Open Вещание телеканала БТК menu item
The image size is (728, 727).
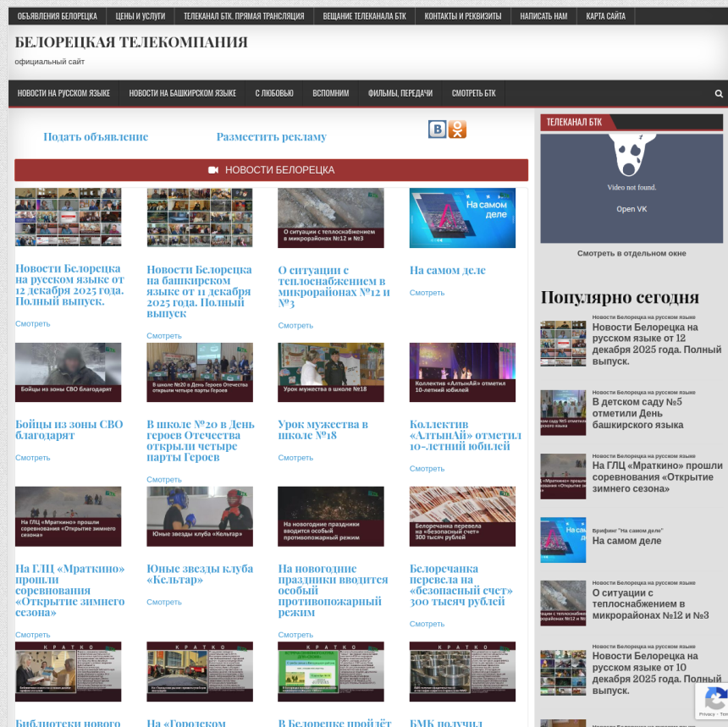pyautogui.click(x=365, y=16)
